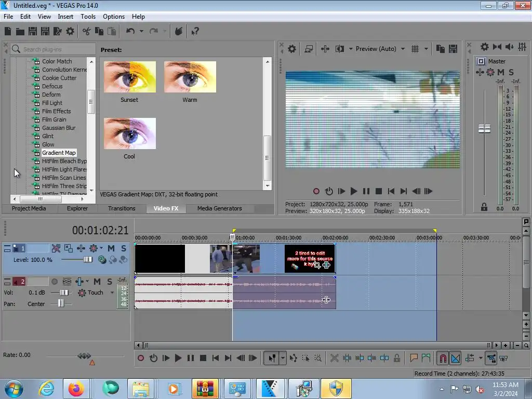This screenshot has height=399, width=532.
Task: Toggle Enable Snapping magnet button
Action: (x=443, y=358)
